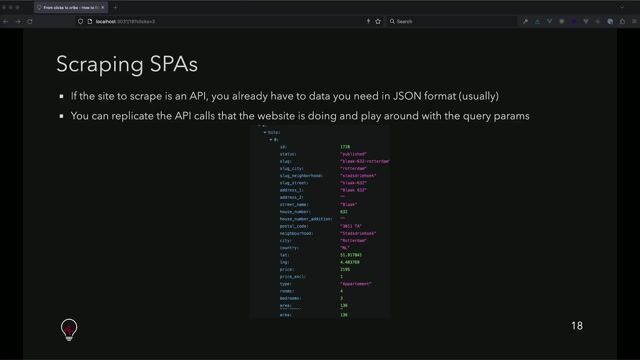Click the pin icon left of the bookmark star

pos(368,21)
